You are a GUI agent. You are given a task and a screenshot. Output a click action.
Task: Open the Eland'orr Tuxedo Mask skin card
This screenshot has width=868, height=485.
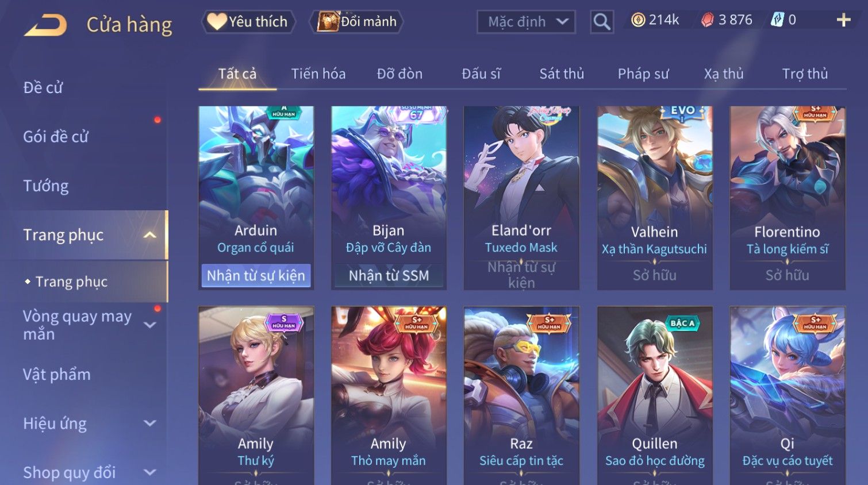[521, 198]
